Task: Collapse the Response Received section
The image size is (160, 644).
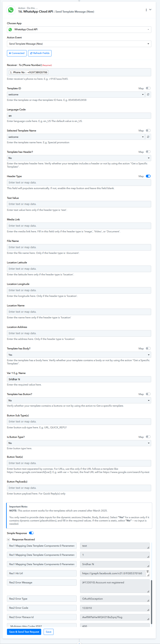Action: [8, 540]
